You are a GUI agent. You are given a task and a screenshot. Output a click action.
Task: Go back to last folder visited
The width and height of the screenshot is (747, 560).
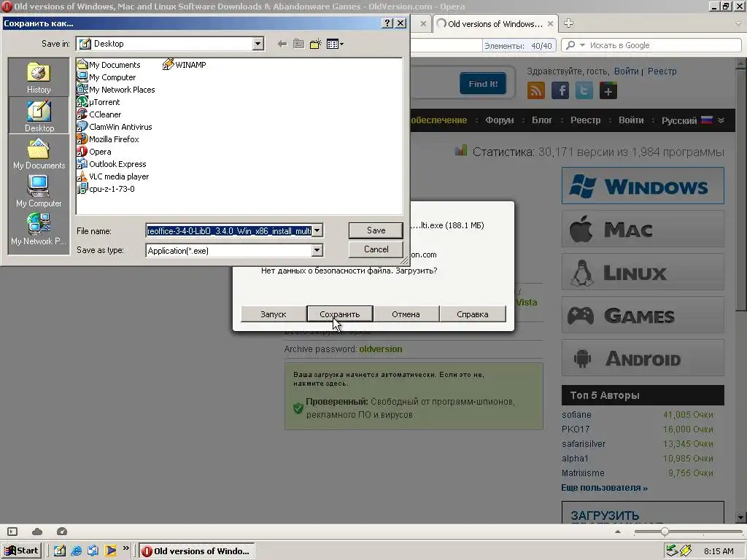click(x=282, y=44)
